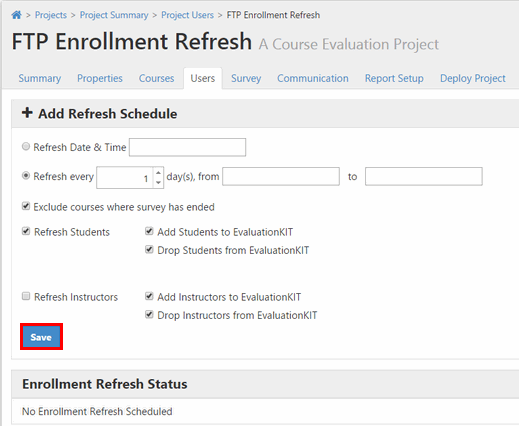Go to Project Summary breadcrumb link
Screen dimensions: 519x426
point(114,15)
